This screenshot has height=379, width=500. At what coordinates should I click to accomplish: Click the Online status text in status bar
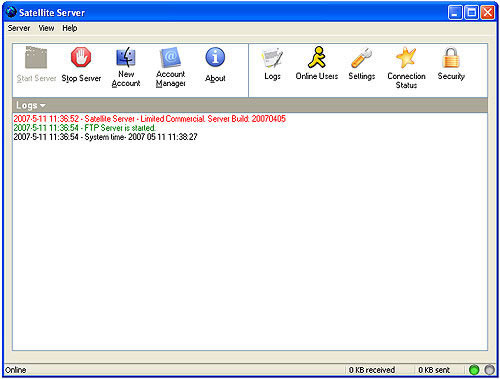(16, 370)
